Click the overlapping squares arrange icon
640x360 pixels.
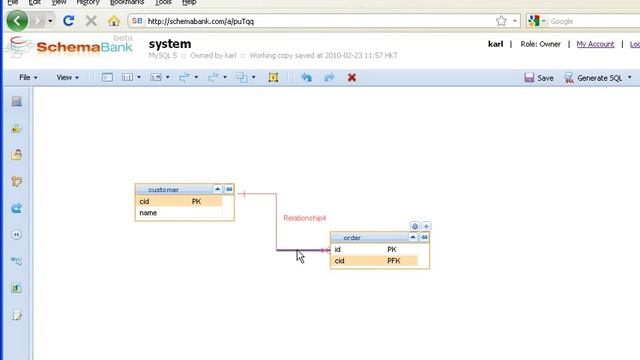point(242,77)
